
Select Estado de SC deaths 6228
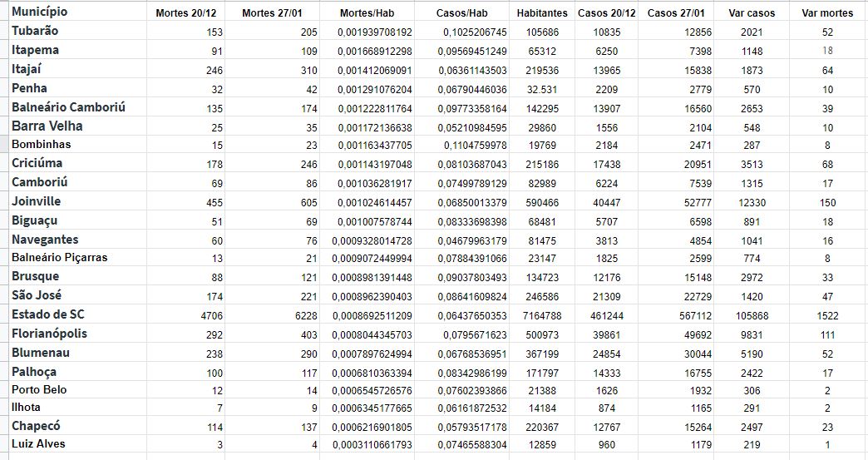pos(306,316)
